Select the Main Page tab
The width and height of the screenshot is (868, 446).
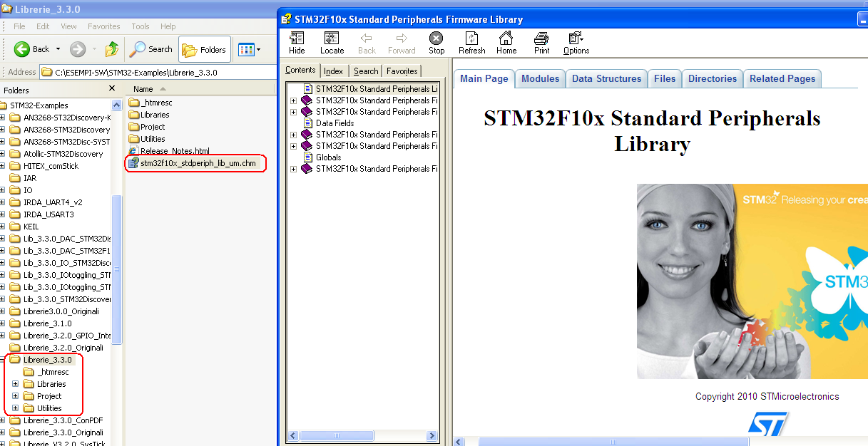pyautogui.click(x=484, y=78)
